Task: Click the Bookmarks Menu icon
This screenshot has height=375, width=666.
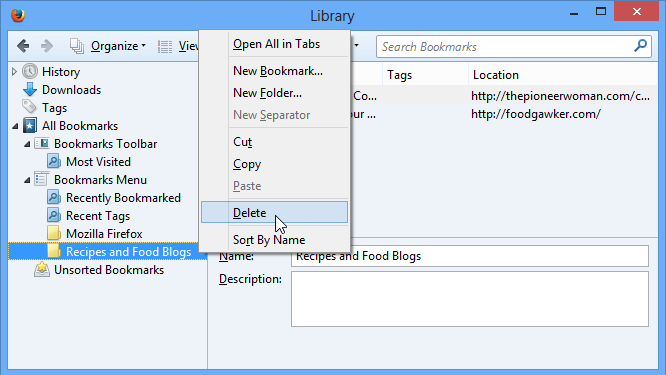Action: point(41,179)
